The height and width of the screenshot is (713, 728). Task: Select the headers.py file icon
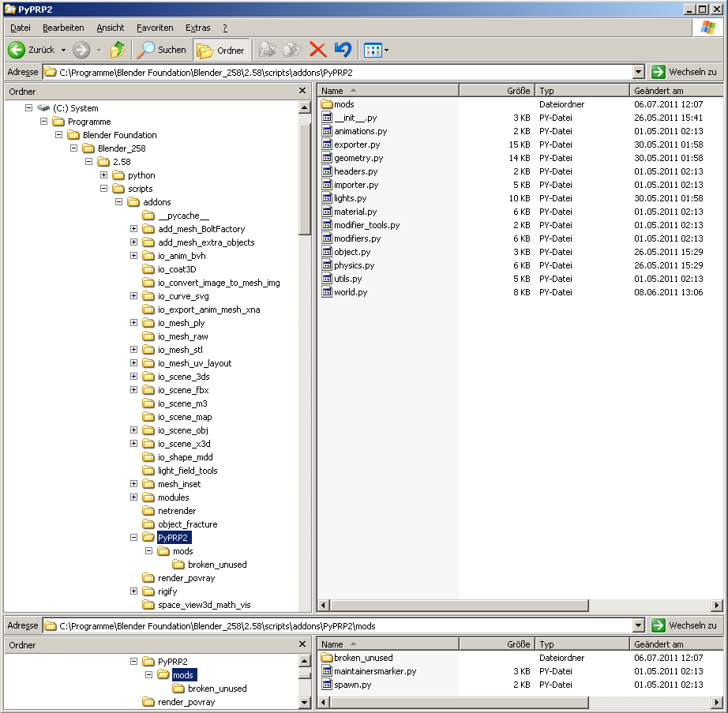(x=328, y=171)
